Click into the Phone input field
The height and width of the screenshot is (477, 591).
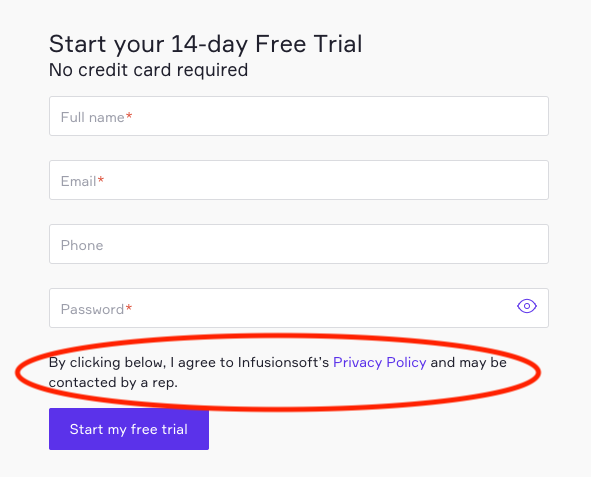pyautogui.click(x=299, y=244)
